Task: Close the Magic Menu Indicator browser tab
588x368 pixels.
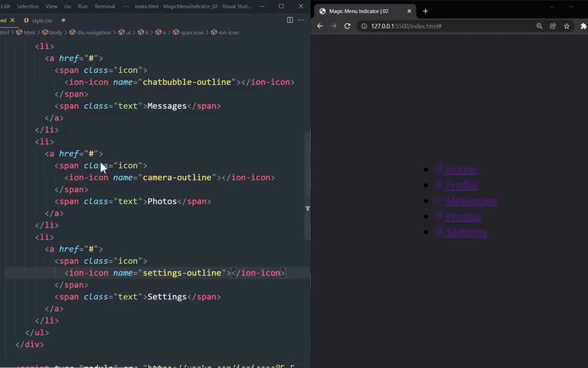Action: pos(409,11)
